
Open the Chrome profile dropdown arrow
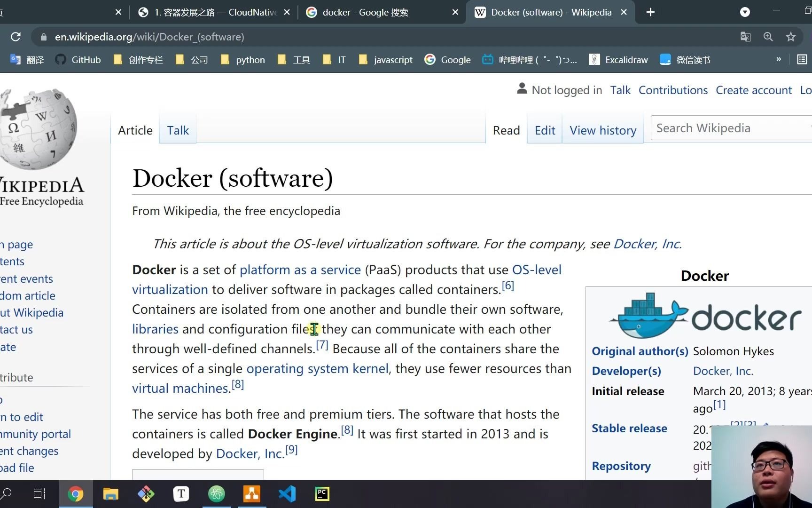tap(745, 12)
